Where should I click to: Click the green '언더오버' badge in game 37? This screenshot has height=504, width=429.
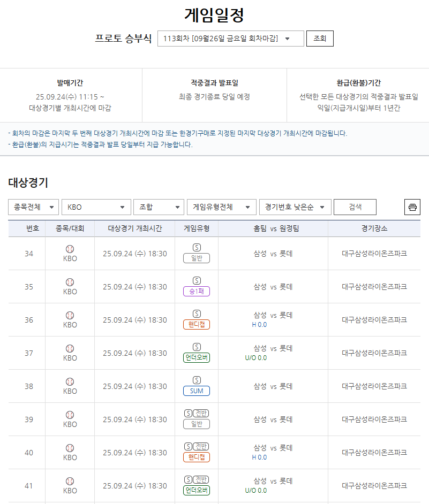click(195, 357)
